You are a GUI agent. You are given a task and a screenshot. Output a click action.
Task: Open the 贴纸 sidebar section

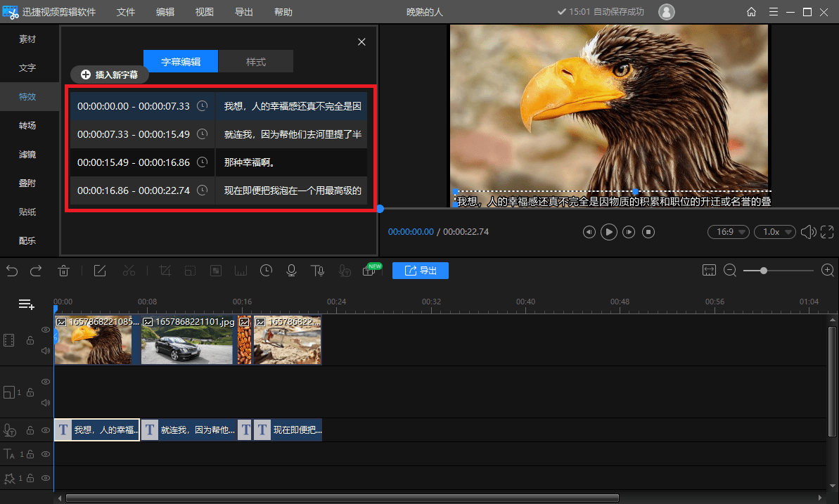pyautogui.click(x=27, y=212)
